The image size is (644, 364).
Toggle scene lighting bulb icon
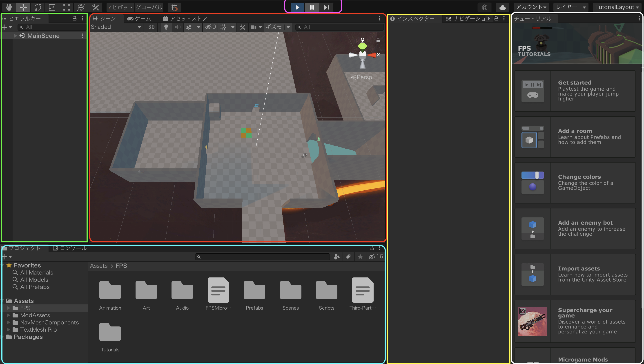tap(166, 27)
